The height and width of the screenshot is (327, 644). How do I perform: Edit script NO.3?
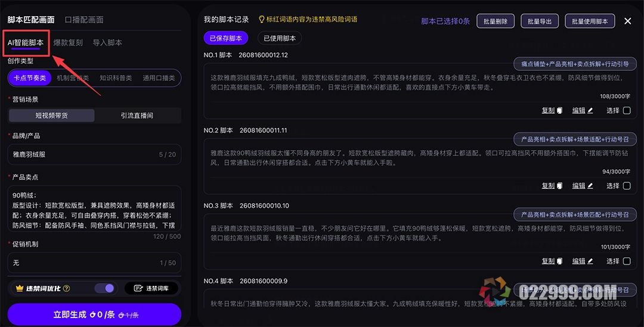578,261
